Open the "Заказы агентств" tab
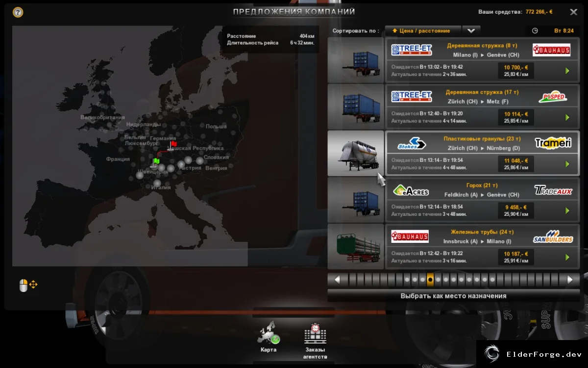Viewport: 588px width, 368px height. (315, 341)
